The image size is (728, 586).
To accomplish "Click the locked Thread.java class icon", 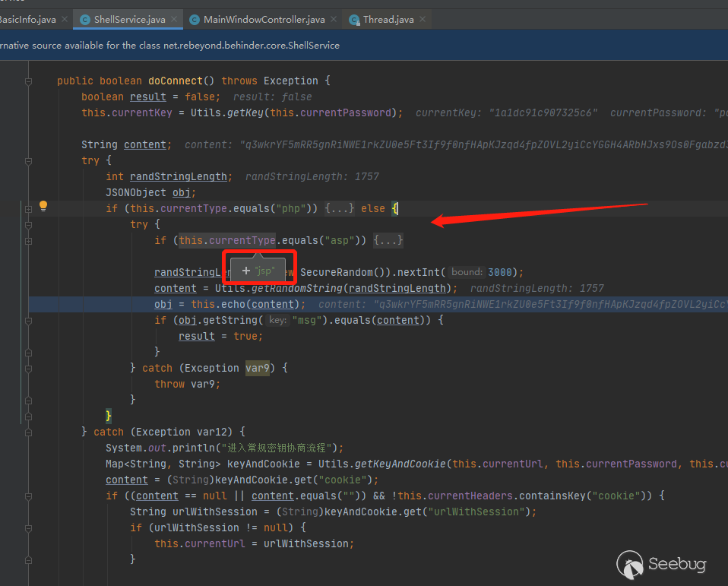I will pos(354,20).
